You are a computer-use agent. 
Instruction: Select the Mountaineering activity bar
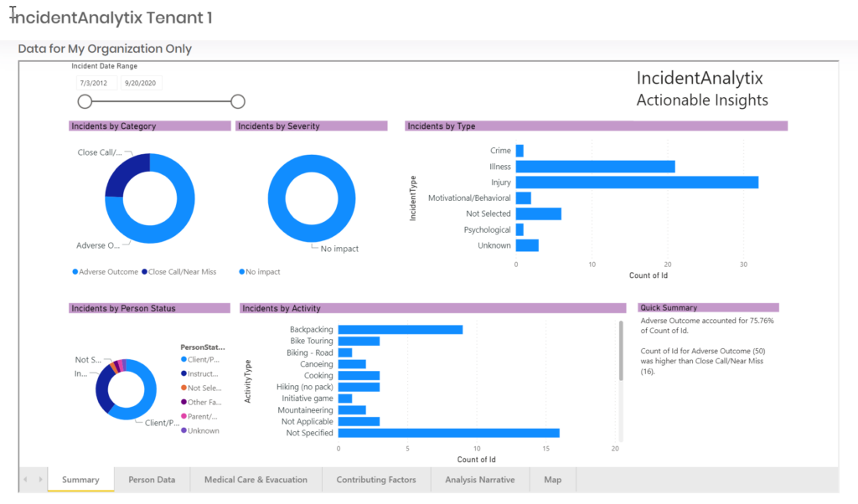click(x=352, y=410)
